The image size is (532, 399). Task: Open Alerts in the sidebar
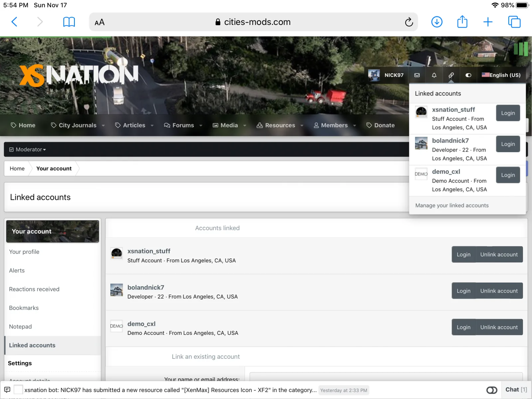[x=53, y=271]
